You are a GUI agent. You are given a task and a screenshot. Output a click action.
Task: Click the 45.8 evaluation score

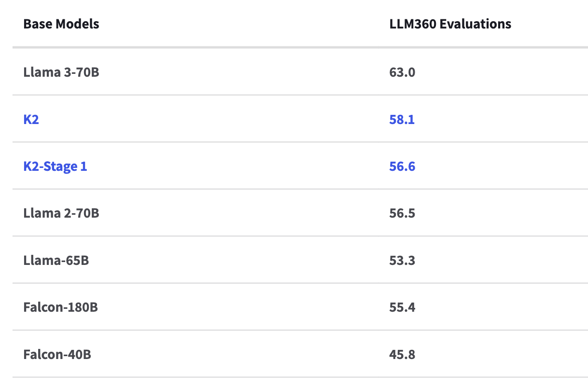(402, 355)
